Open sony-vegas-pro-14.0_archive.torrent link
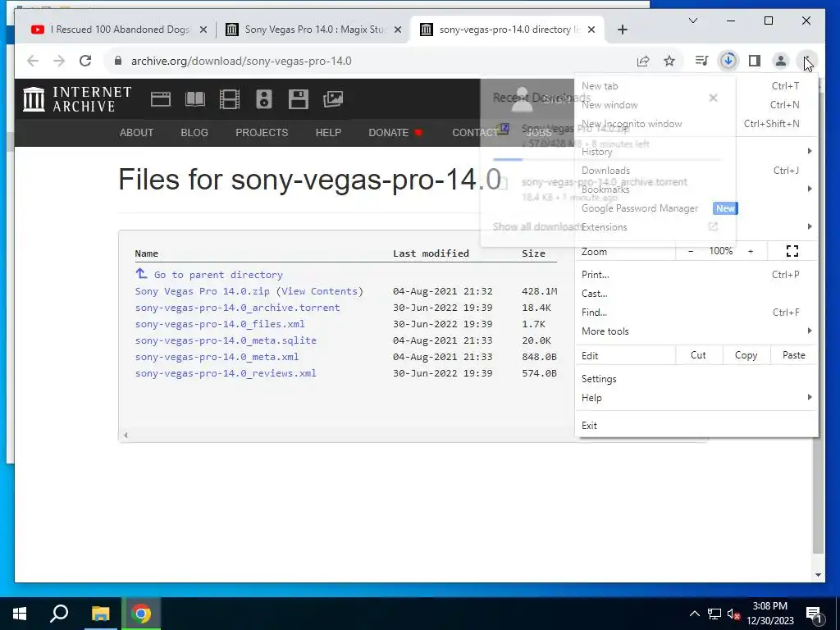 point(237,308)
